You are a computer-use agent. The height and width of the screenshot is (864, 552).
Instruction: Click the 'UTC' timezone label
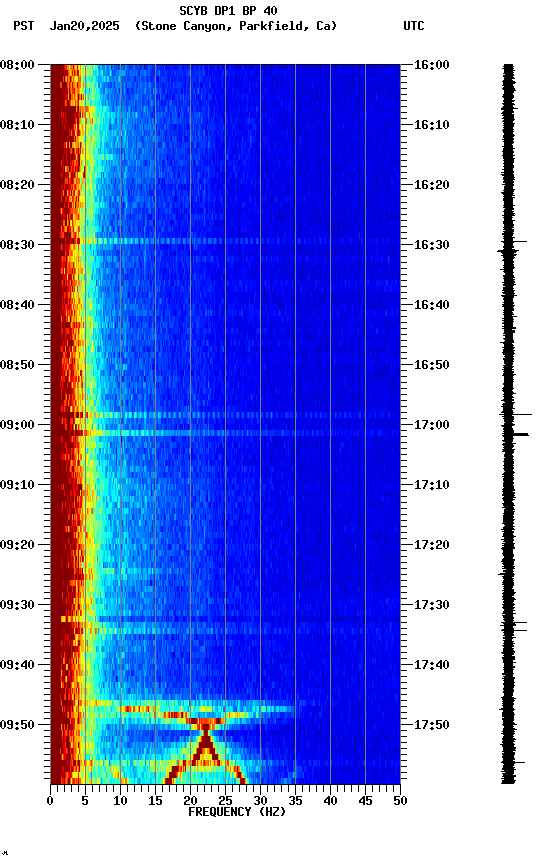pyautogui.click(x=414, y=26)
